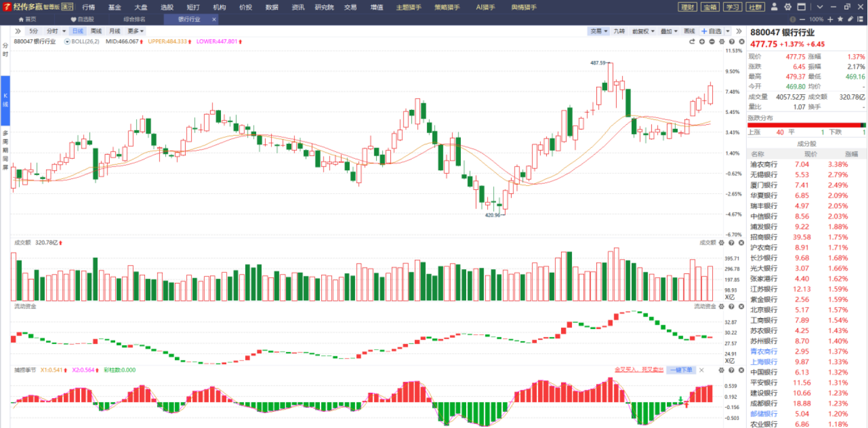Open the user account icon in title bar
The image size is (868, 428).
(x=774, y=7)
